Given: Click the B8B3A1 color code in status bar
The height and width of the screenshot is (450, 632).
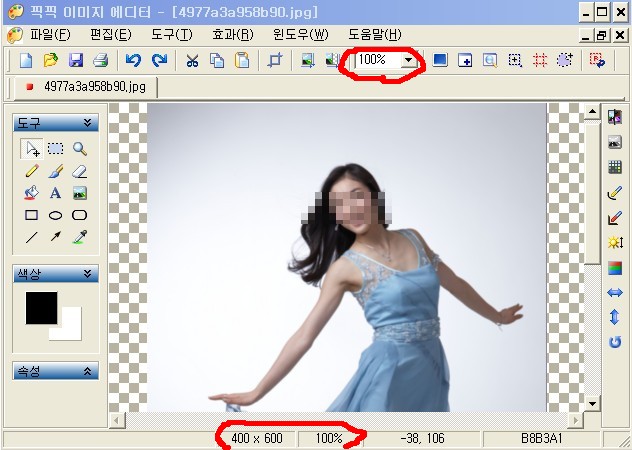Looking at the screenshot, I should point(541,438).
